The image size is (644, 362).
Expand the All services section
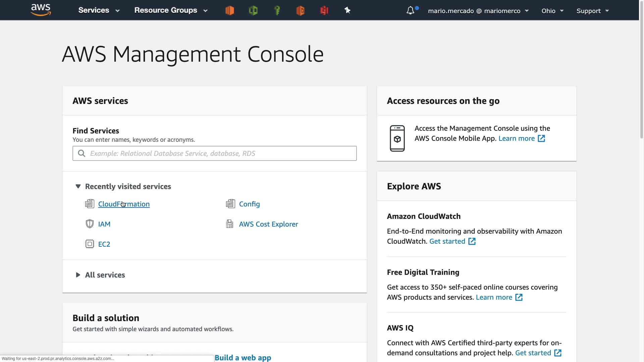78,275
